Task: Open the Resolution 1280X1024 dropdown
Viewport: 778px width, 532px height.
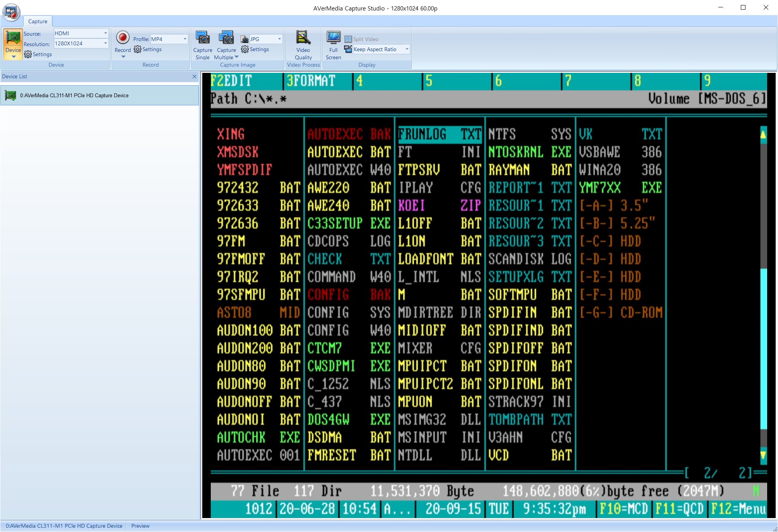Action: point(105,44)
